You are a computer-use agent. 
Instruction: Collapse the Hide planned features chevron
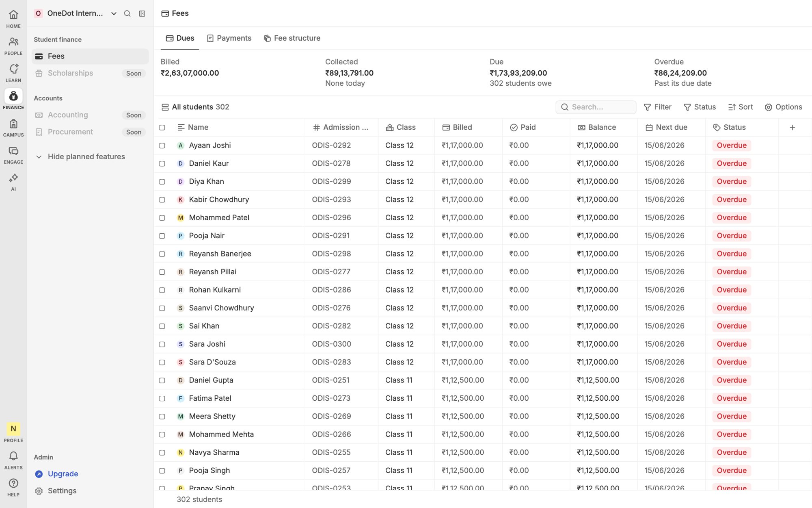point(39,157)
